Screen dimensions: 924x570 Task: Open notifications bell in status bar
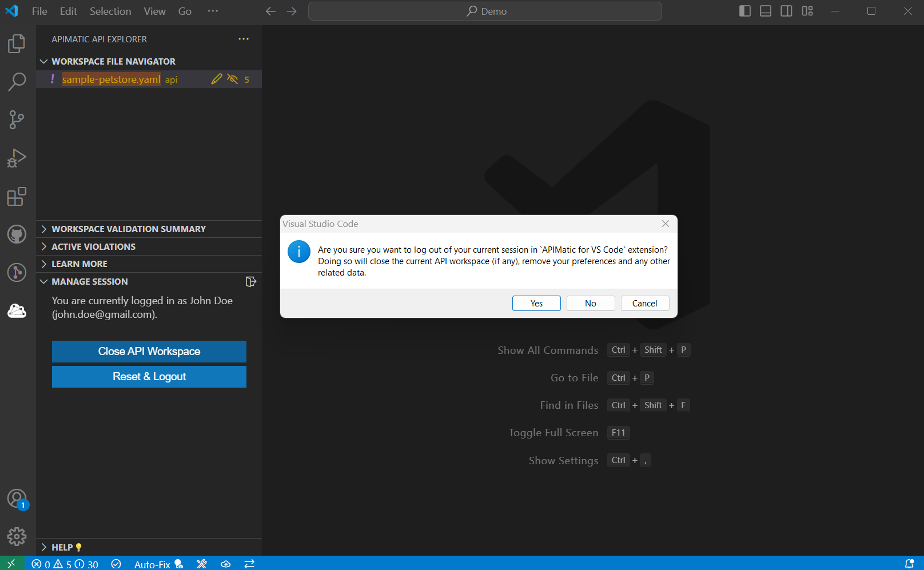[909, 564]
